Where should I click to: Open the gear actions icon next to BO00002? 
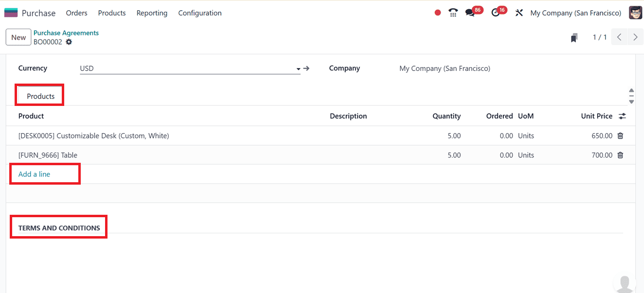pos(69,42)
